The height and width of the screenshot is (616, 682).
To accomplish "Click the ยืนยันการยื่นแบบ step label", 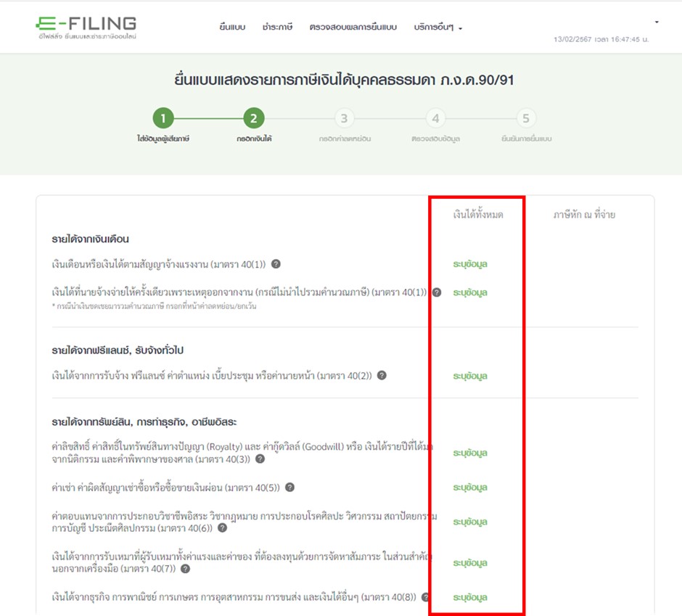I will tap(526, 139).
